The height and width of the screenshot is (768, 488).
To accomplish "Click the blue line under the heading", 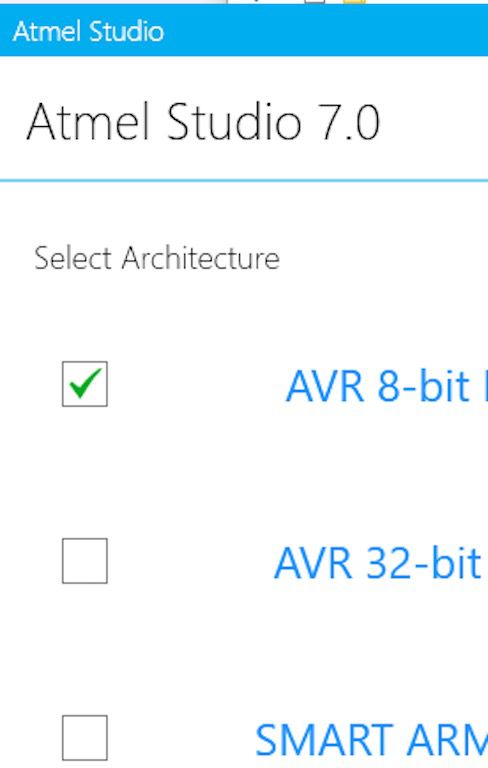I will click(244, 181).
